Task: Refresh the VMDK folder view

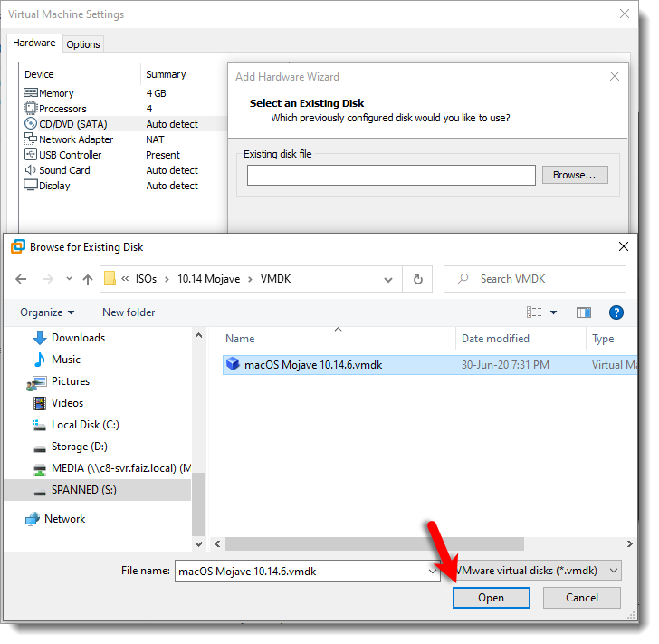Action: pyautogui.click(x=418, y=279)
